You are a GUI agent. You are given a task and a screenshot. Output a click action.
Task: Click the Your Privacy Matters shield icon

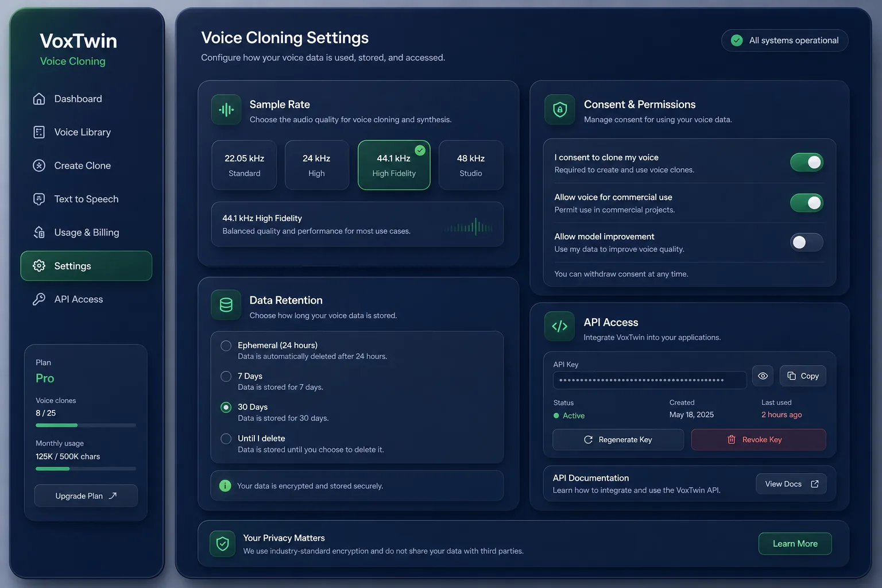pos(223,544)
